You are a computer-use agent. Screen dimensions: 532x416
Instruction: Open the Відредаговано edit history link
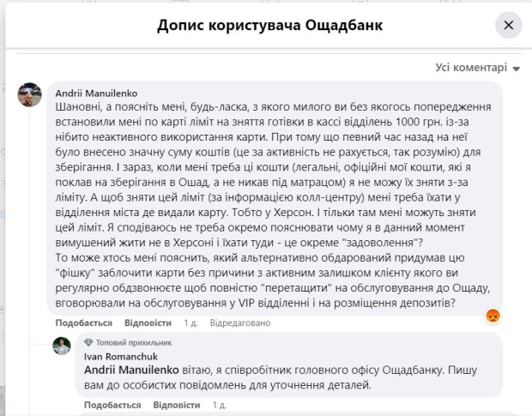240,323
